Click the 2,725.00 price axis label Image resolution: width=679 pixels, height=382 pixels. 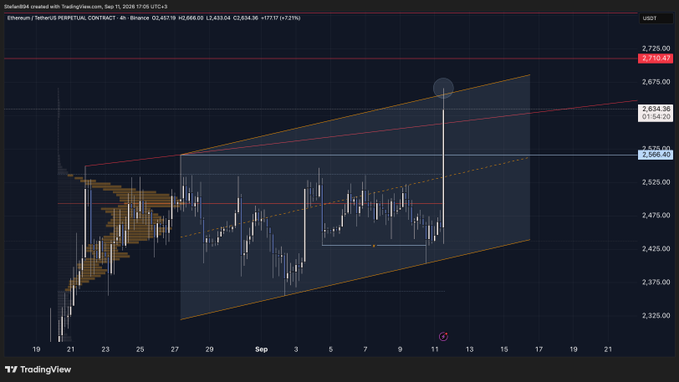click(x=656, y=48)
